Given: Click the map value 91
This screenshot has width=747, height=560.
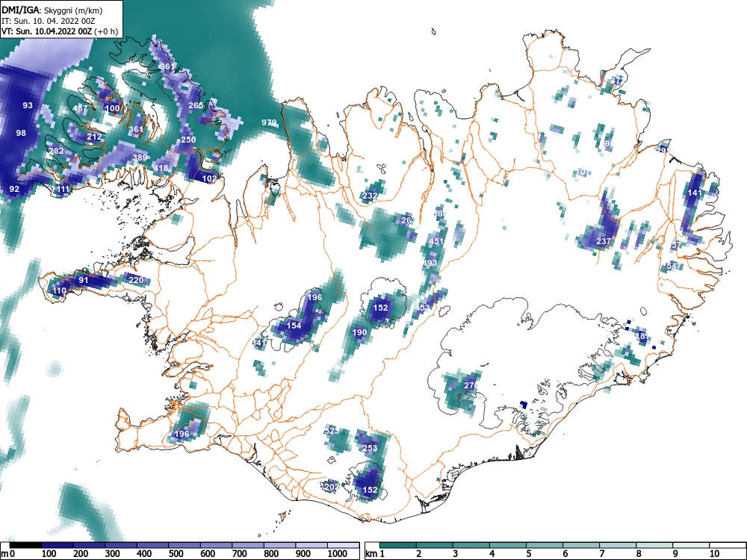Looking at the screenshot, I should click(x=84, y=280).
